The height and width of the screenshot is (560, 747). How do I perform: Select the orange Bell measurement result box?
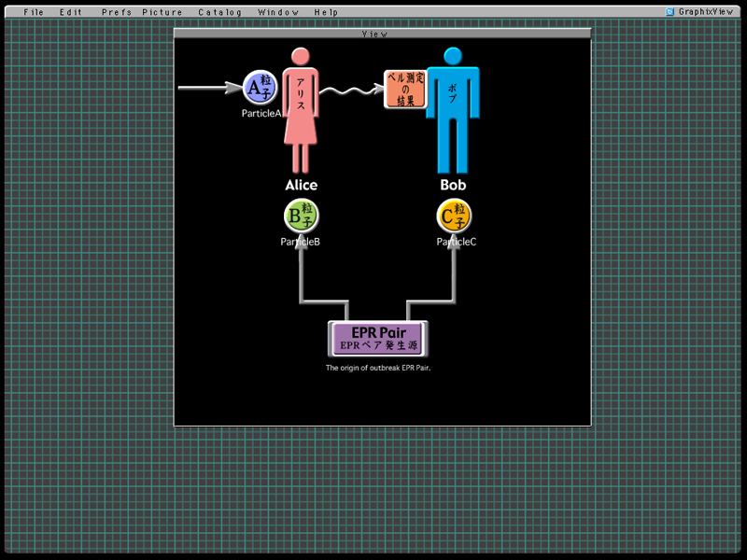tap(405, 89)
